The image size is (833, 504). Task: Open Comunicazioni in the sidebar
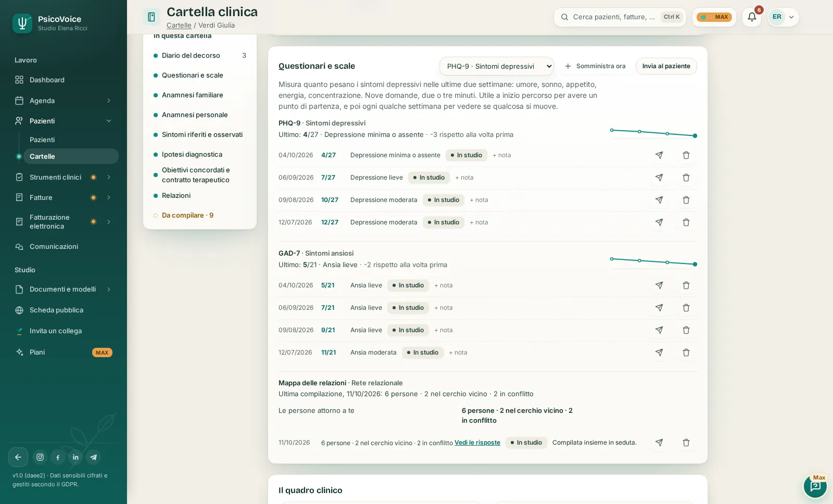pyautogui.click(x=64, y=247)
